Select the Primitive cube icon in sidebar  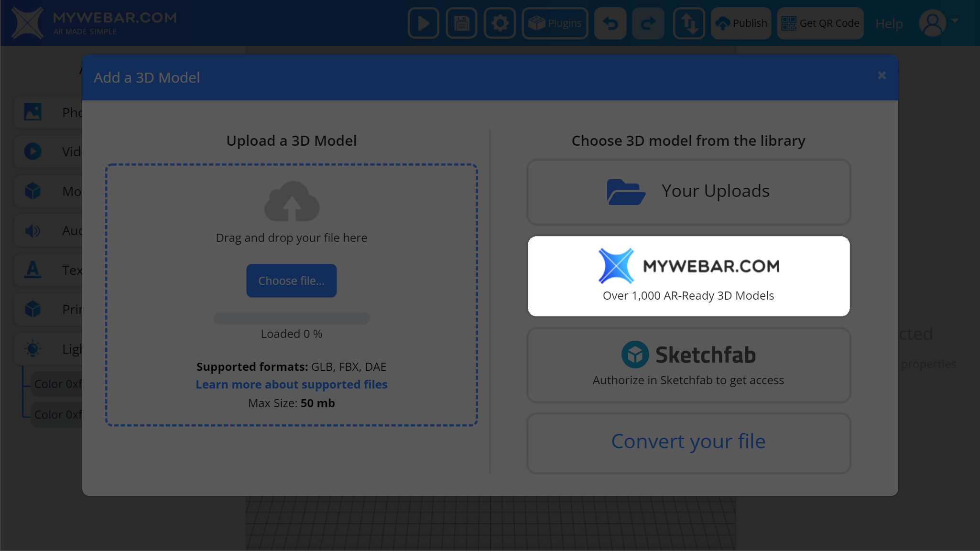[x=33, y=309]
